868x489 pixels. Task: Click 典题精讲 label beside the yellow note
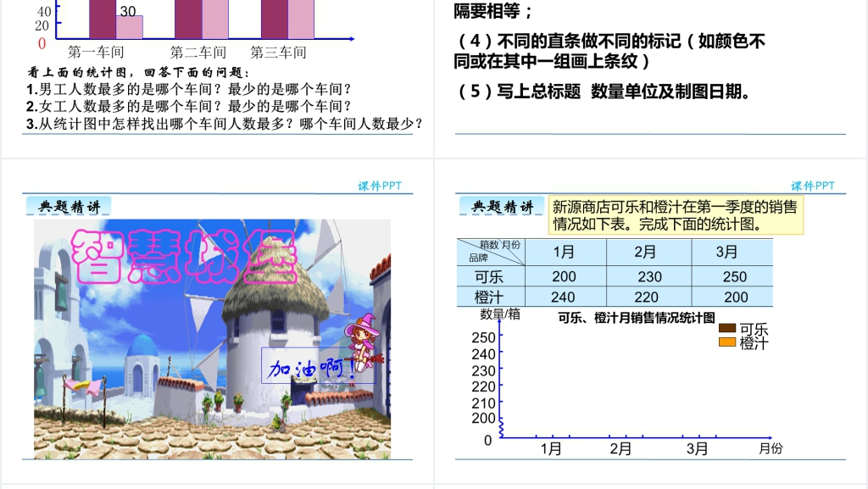coord(502,207)
